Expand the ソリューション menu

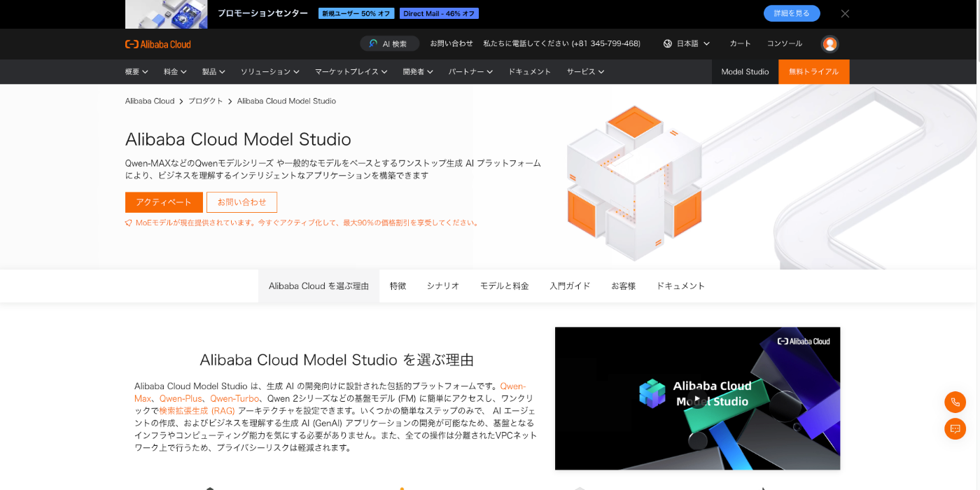tap(270, 71)
